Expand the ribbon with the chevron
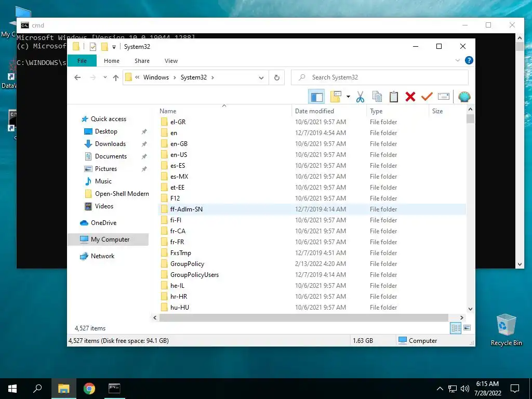The image size is (532, 399). (457, 60)
